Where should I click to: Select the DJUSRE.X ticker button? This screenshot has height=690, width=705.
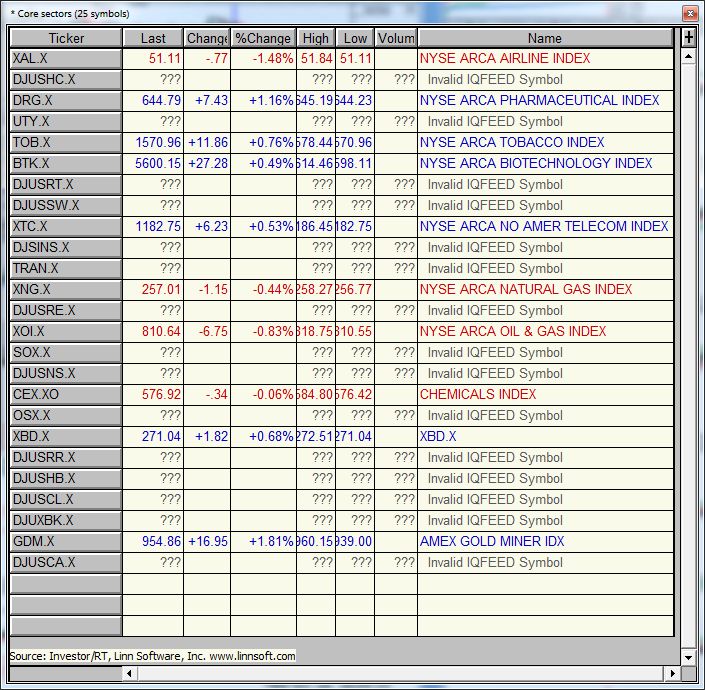(66, 310)
